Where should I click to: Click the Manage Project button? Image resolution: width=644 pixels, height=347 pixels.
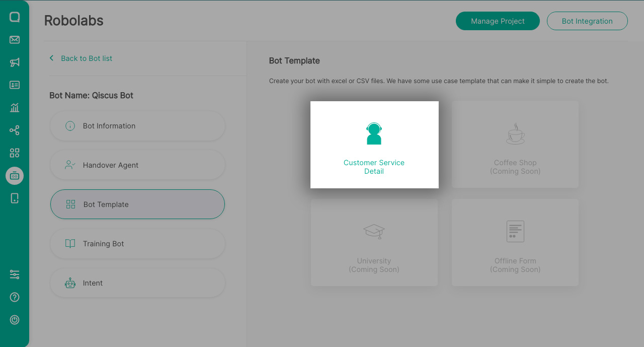point(498,21)
